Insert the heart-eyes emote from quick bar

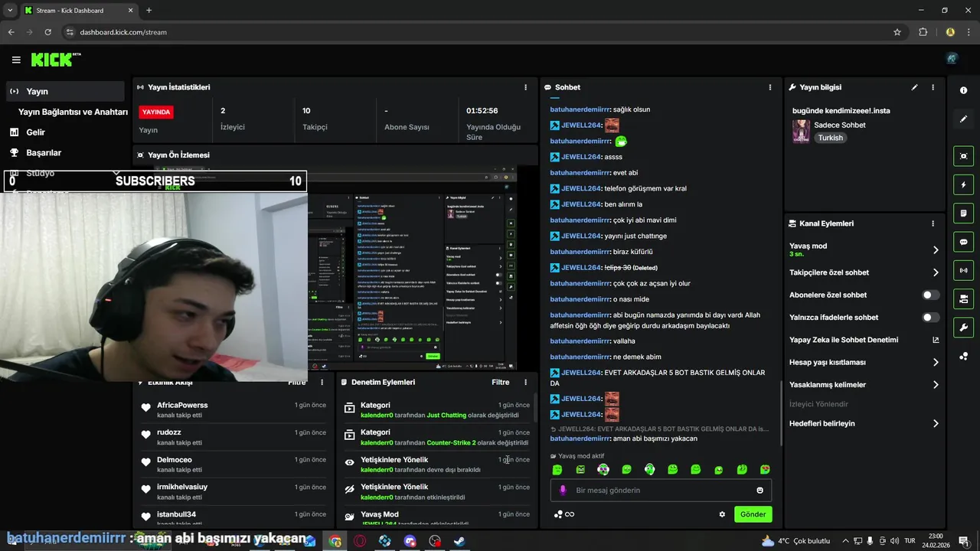pos(765,469)
